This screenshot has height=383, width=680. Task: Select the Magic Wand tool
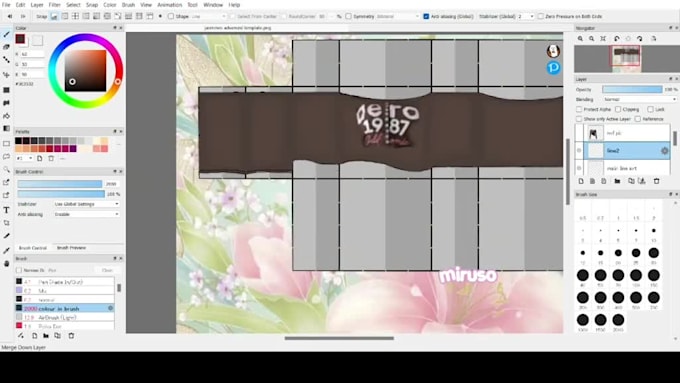pyautogui.click(x=7, y=169)
